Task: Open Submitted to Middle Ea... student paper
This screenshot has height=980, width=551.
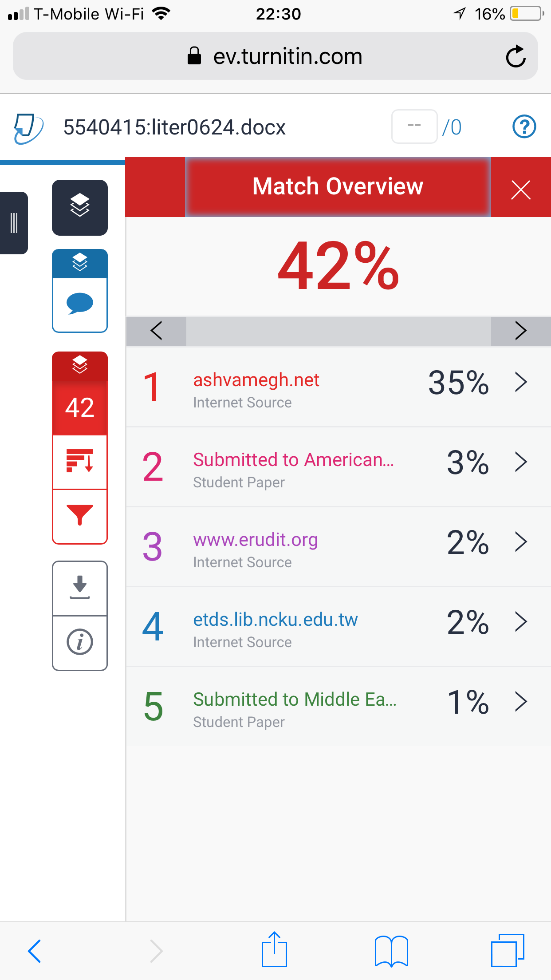Action: (295, 699)
